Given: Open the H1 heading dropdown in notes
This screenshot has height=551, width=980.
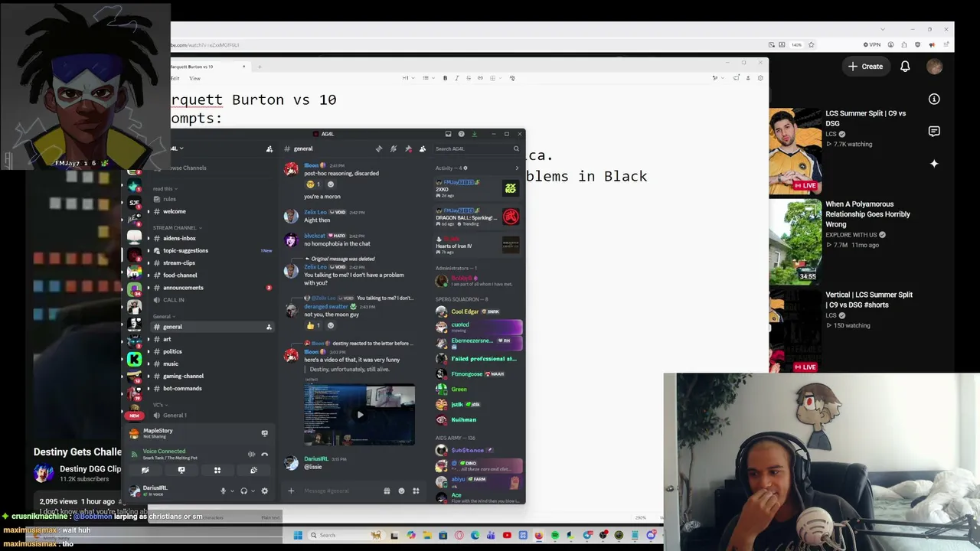Looking at the screenshot, I should pyautogui.click(x=407, y=78).
